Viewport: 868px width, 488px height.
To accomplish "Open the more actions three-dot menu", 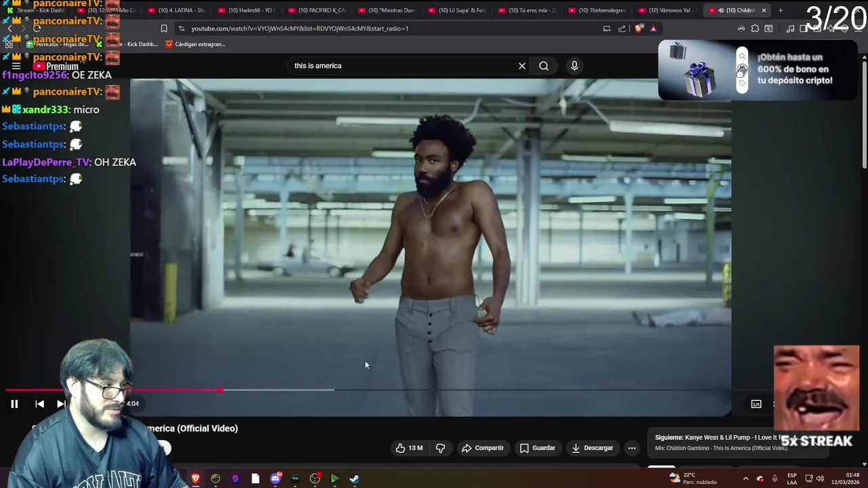I will point(632,448).
